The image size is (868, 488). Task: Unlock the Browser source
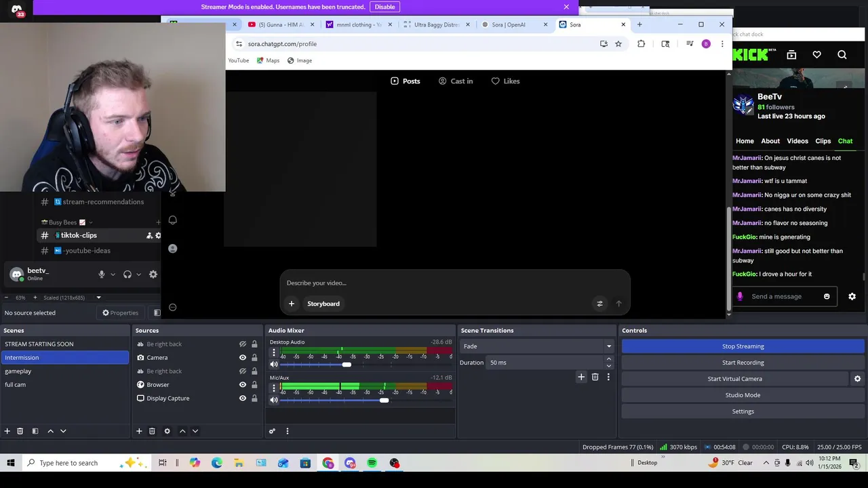(254, 385)
